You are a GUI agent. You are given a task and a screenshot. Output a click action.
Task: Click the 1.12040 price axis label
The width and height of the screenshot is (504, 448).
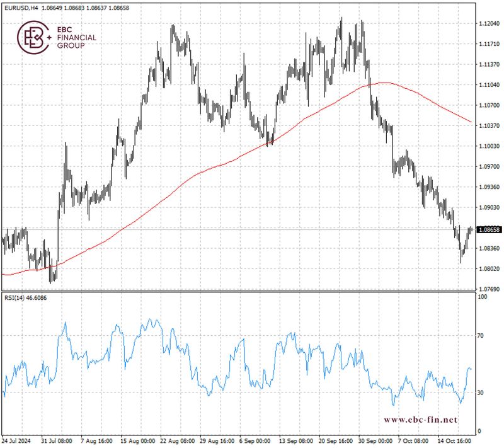(488, 23)
